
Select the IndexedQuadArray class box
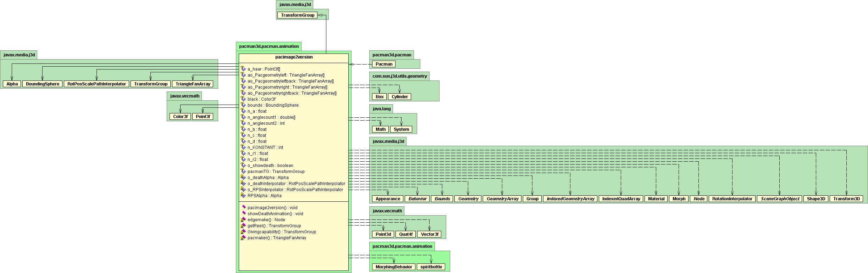pyautogui.click(x=621, y=199)
